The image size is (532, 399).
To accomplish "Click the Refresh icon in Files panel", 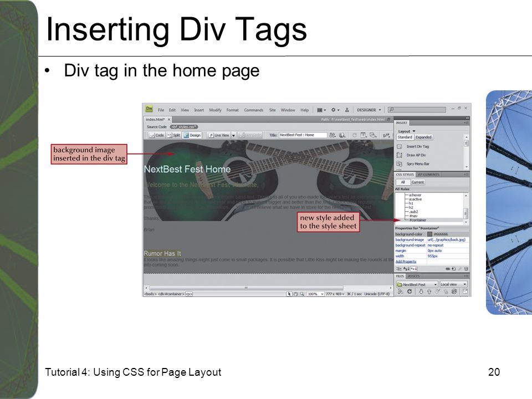I will 409,292.
